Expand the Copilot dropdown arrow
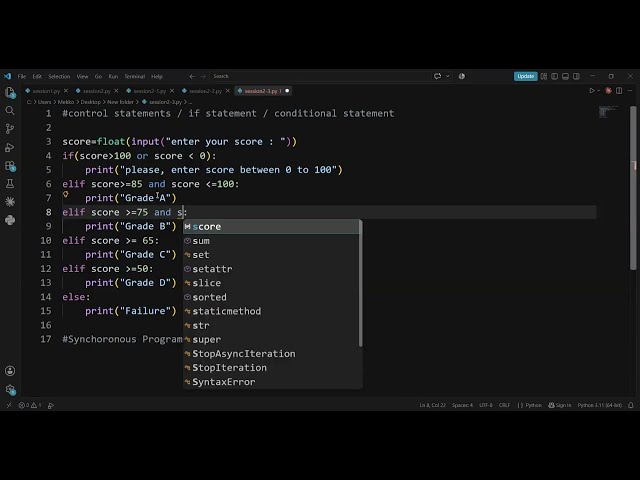Image resolution: width=640 pixels, height=480 pixels. tap(447, 76)
